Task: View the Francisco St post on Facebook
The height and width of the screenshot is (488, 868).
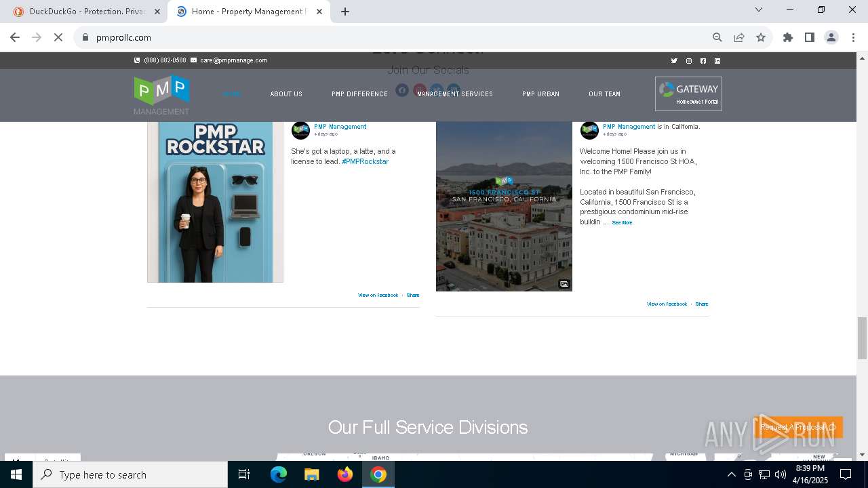Action: 667,304
